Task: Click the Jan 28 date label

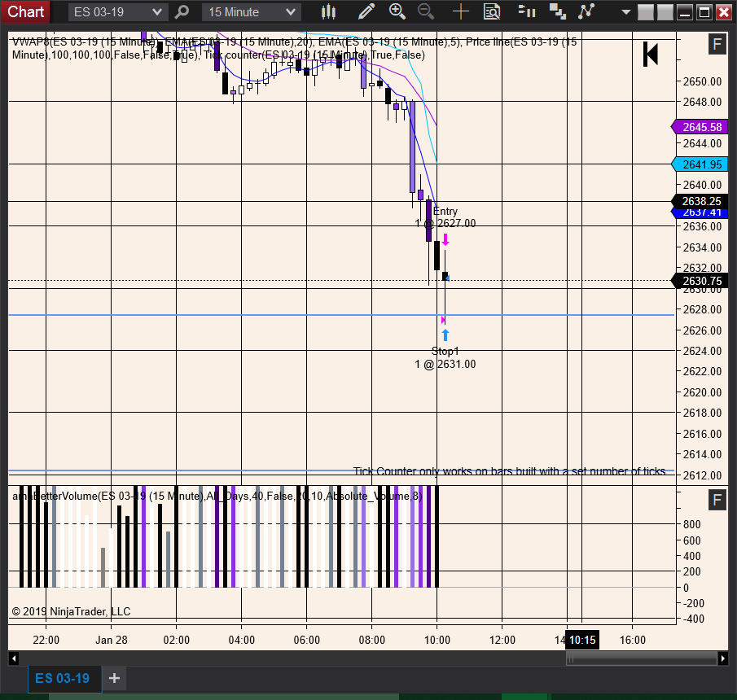Action: (112, 640)
